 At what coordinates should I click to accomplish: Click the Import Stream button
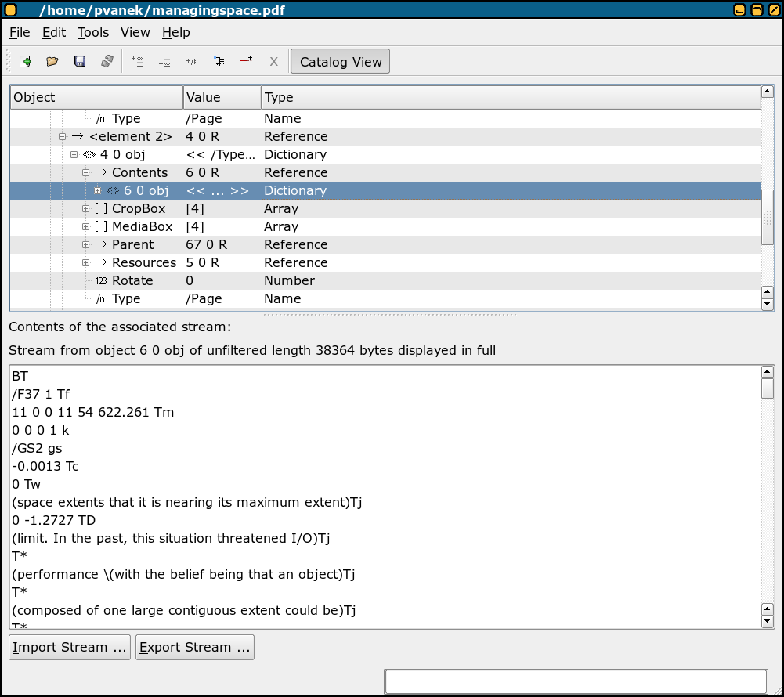[x=70, y=647]
